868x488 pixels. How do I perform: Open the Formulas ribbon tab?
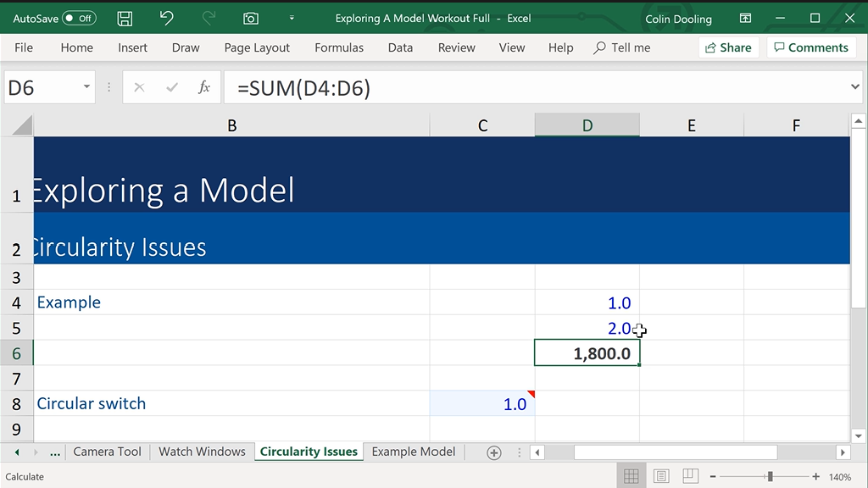tap(339, 47)
